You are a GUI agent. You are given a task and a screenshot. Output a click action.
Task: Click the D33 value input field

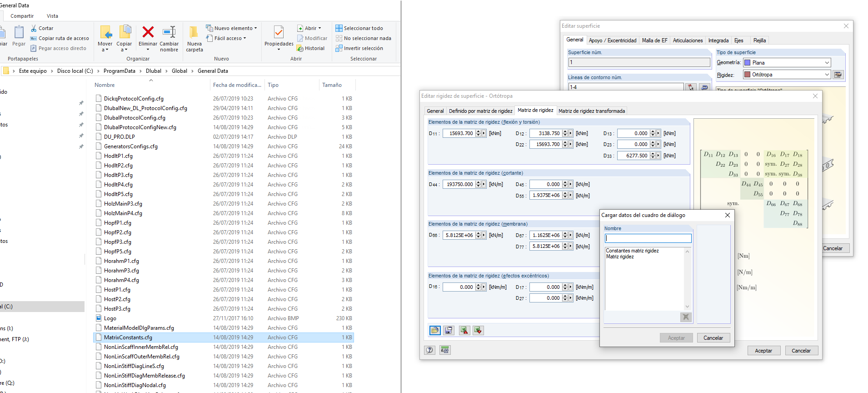(633, 156)
